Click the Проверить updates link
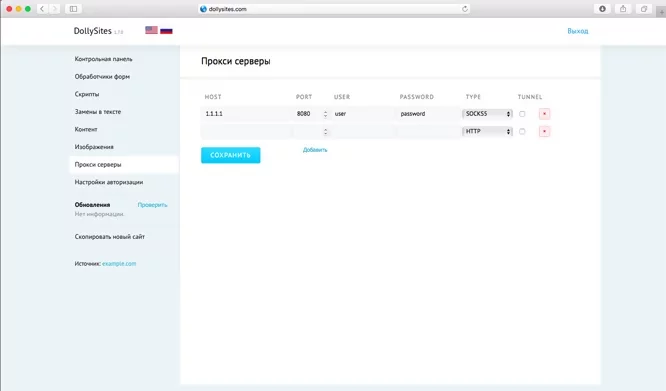The image size is (666, 391). [152, 205]
